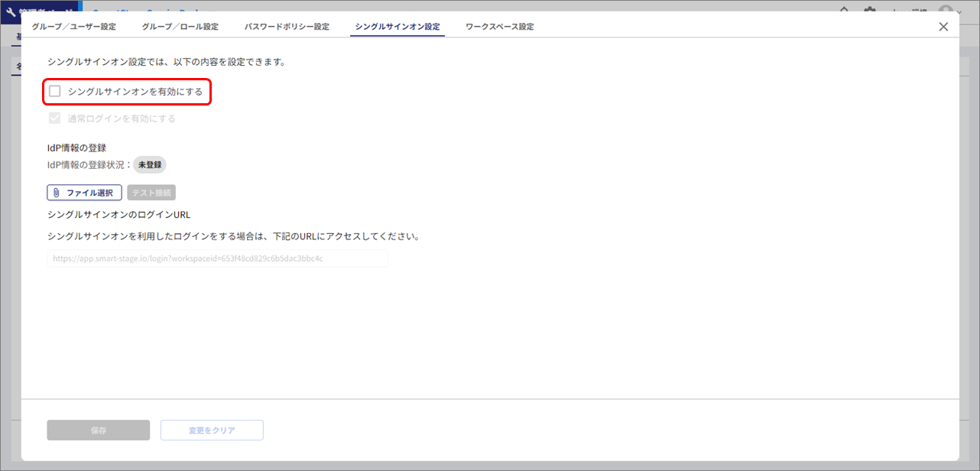Open the gear settings icon in header
This screenshot has width=980, height=471.
point(870,9)
